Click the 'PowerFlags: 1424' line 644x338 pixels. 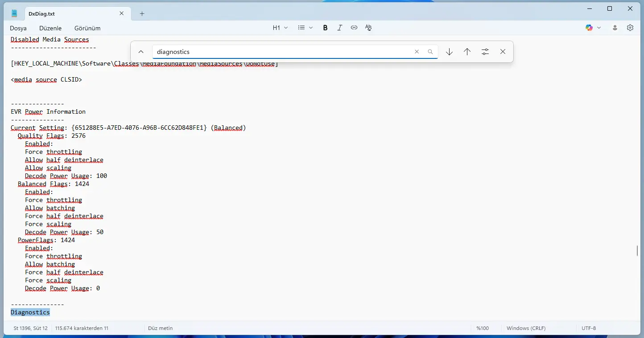click(x=46, y=240)
